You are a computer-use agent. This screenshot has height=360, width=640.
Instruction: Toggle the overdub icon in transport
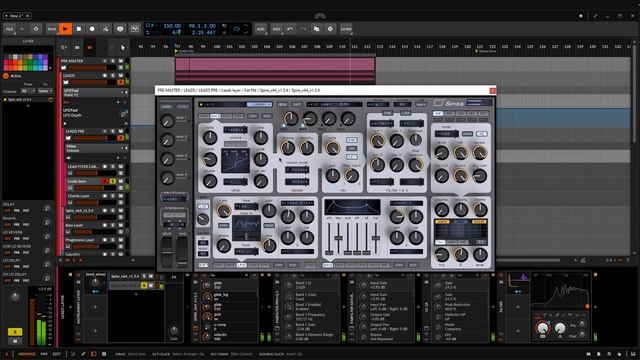[x=120, y=29]
